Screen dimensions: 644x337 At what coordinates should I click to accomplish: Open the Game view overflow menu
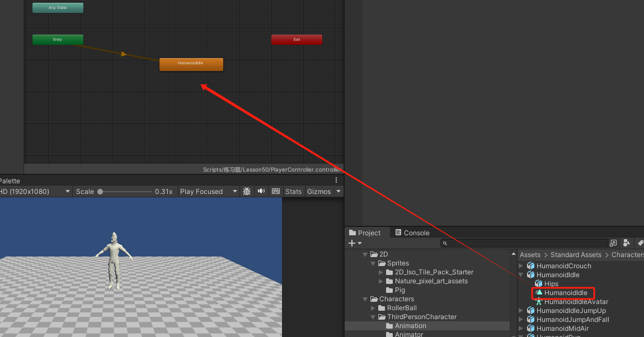336,180
